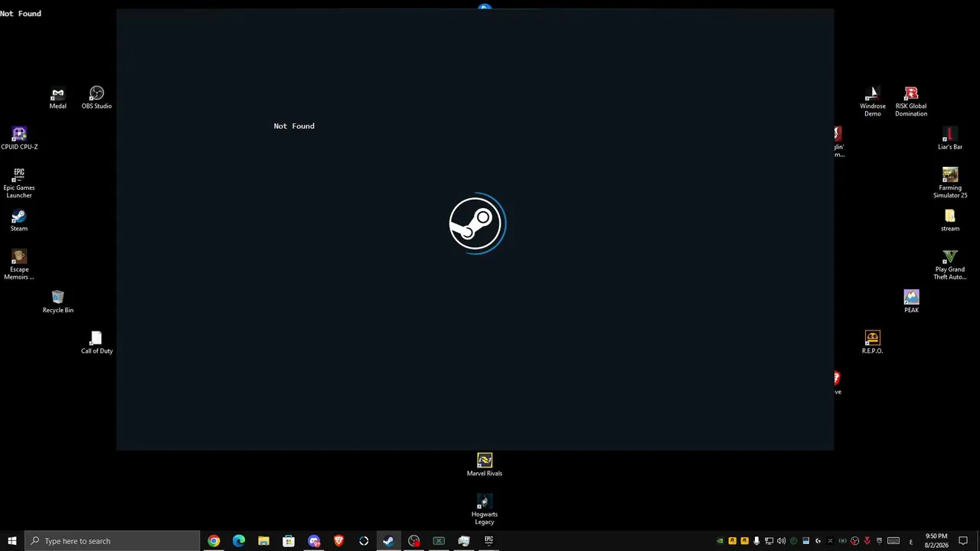Select the Steam desktop shortcut
Viewport: 980px width, 551px height.
[19, 220]
